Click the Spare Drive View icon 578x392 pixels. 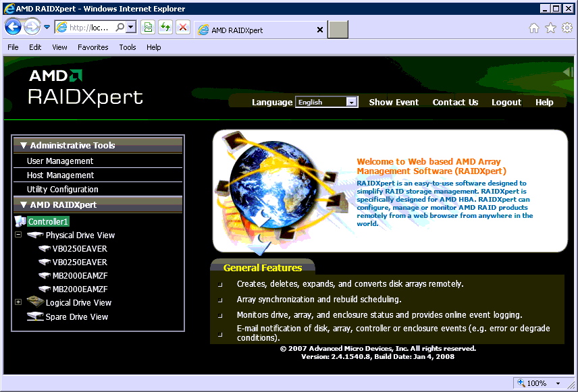pyautogui.click(x=35, y=316)
